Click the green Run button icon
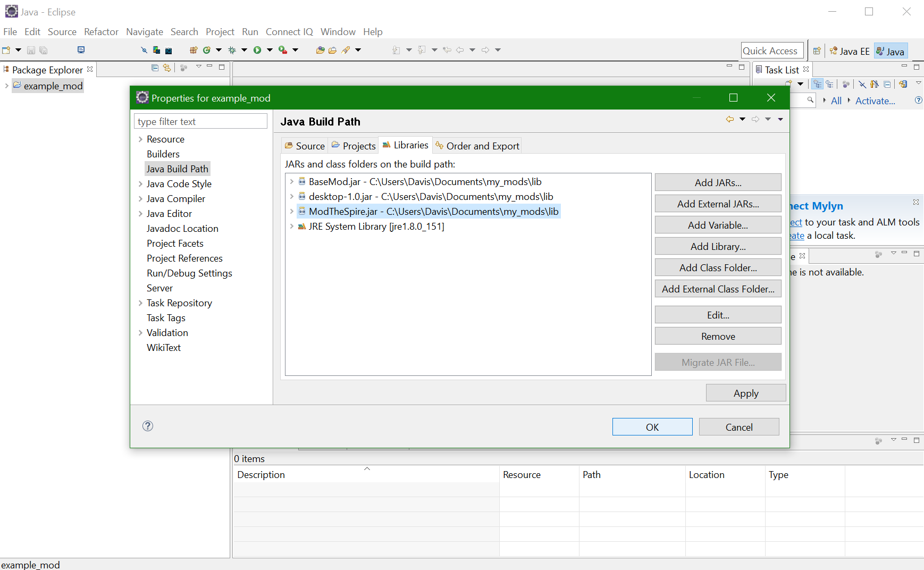924x570 pixels. (257, 50)
